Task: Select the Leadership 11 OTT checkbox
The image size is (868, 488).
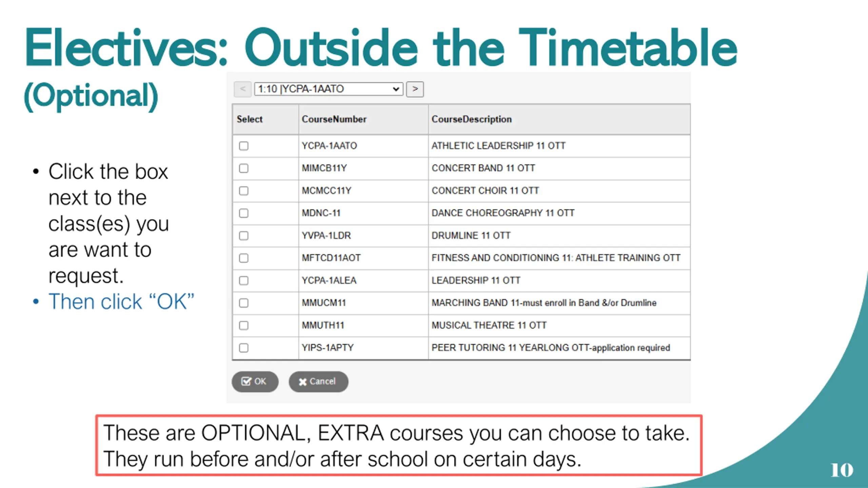Action: [243, 281]
